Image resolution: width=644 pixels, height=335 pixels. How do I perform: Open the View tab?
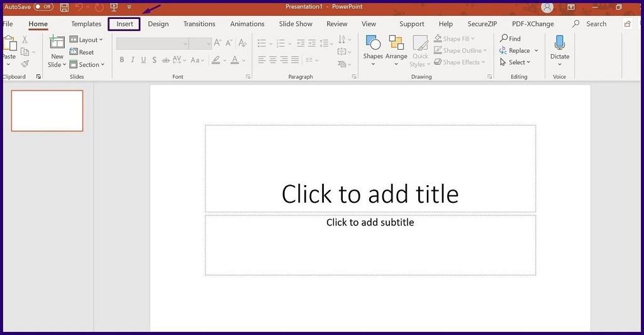click(x=369, y=24)
